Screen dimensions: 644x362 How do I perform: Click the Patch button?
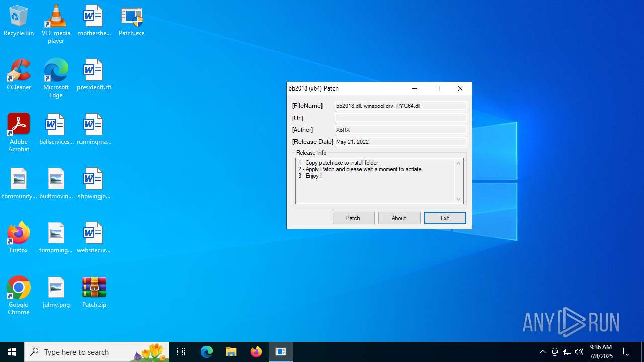[x=353, y=218]
